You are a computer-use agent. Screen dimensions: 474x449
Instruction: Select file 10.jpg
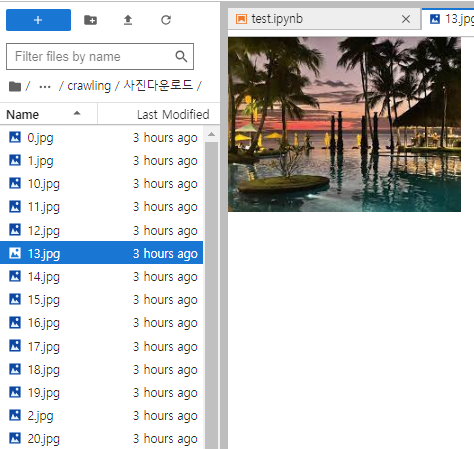pyautogui.click(x=101, y=184)
